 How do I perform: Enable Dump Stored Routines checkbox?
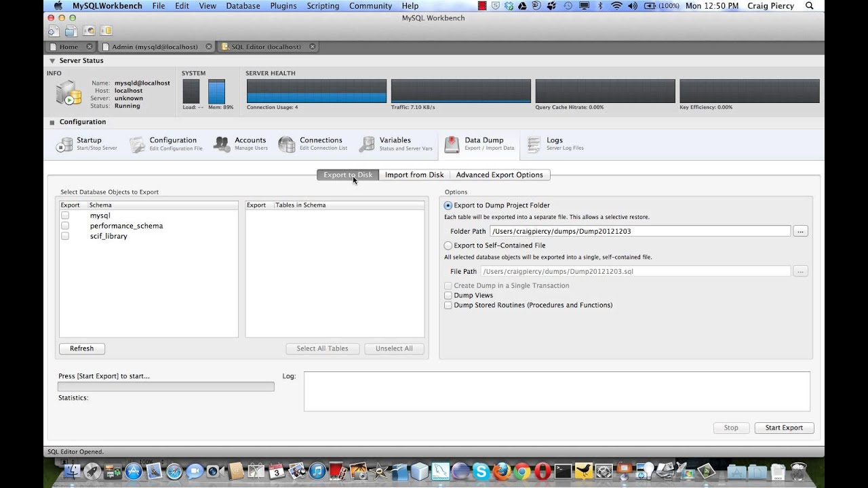(x=448, y=305)
